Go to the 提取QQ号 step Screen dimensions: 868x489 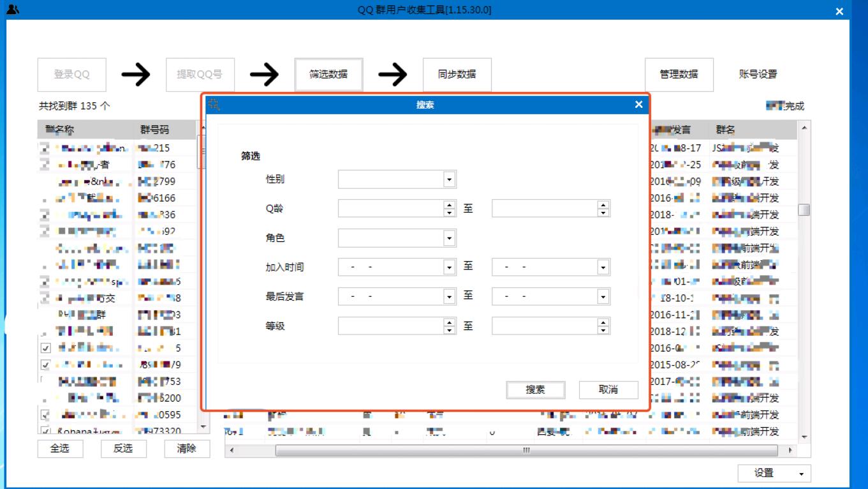pos(200,74)
